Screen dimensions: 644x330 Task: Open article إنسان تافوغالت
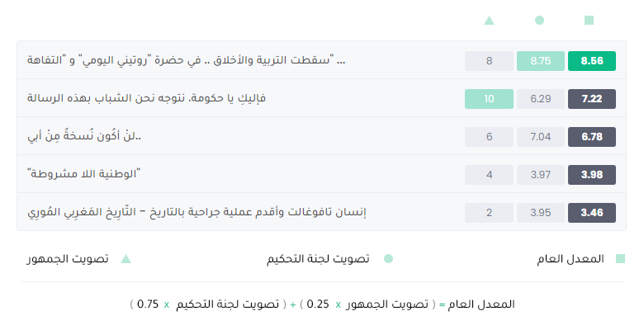pyautogui.click(x=197, y=212)
